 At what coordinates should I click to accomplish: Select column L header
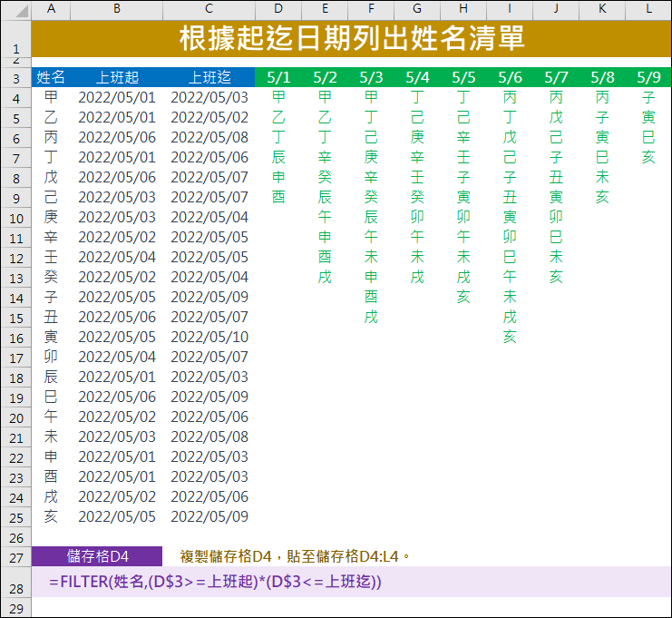[x=648, y=9]
